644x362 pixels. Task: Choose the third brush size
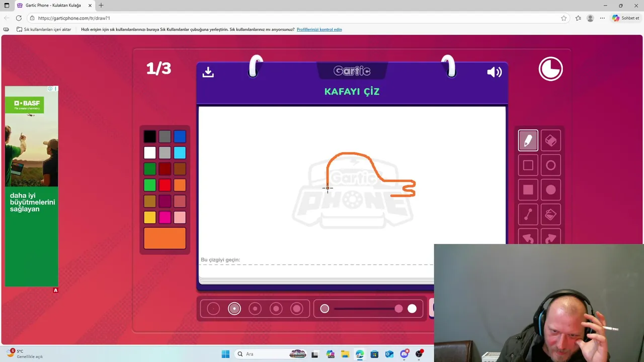255,309
